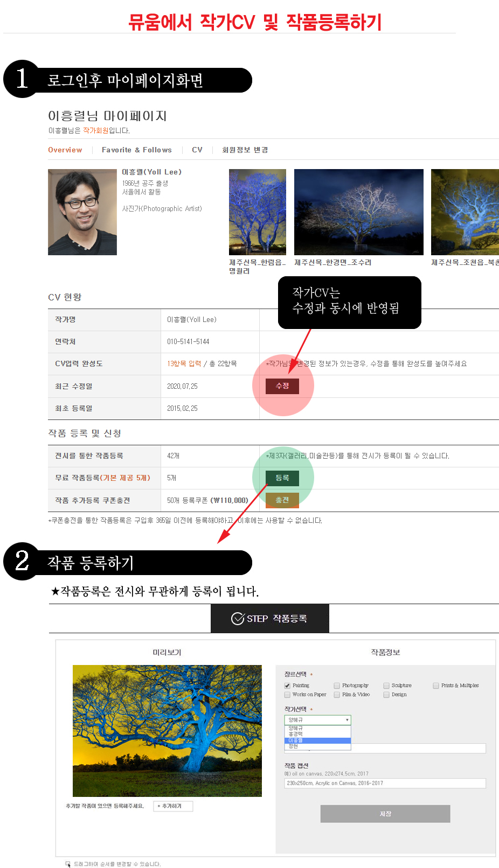Click the green 등록 button
The height and width of the screenshot is (868, 499).
(282, 478)
